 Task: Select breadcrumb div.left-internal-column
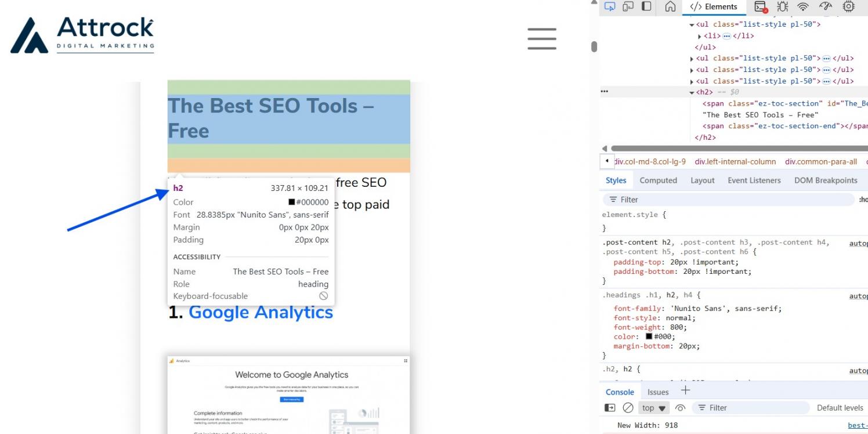tap(735, 161)
